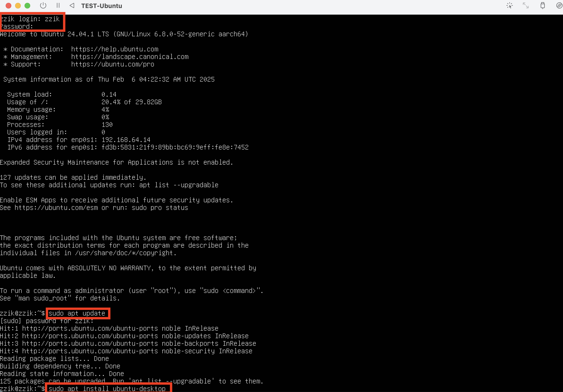Click the Memory usage value 4%
Screen dimensions: 563x392
105,110
